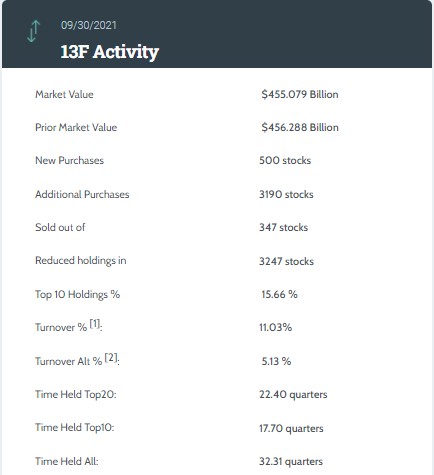Click the Prior Market Value label
The width and height of the screenshot is (434, 475).
click(x=76, y=127)
